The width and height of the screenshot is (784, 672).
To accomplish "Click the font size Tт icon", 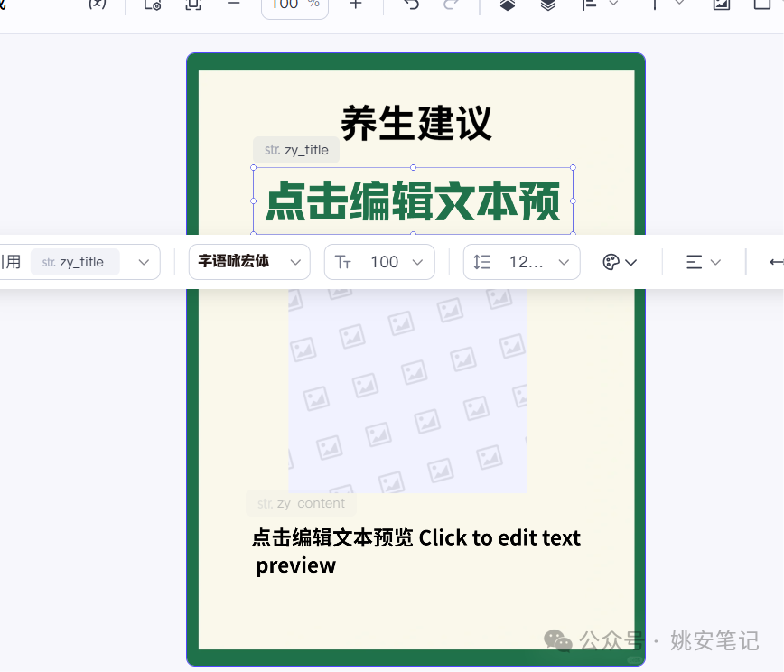I will [343, 262].
